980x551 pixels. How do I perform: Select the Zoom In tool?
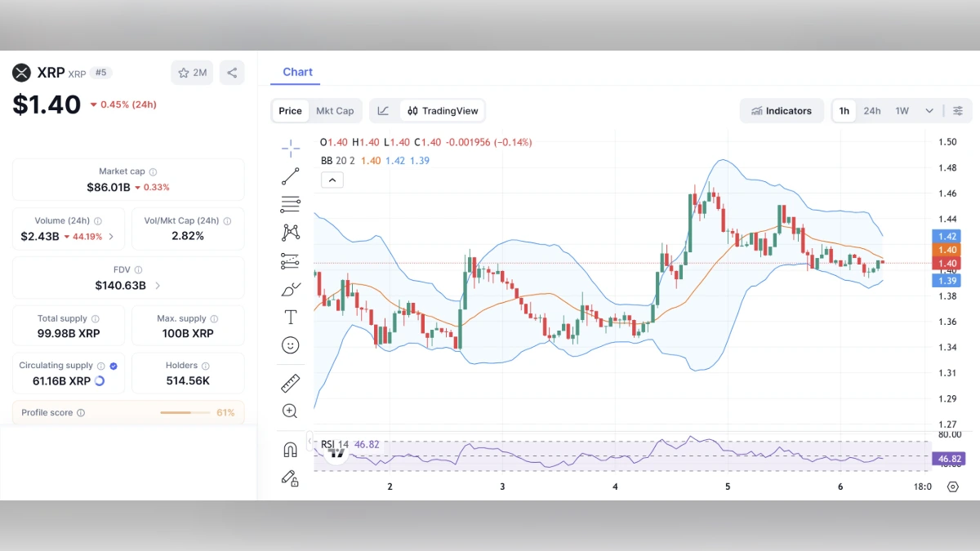(290, 411)
